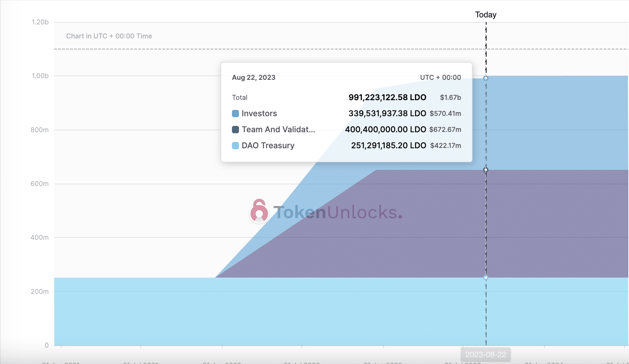Click the 800m y-axis label
This screenshot has width=629, height=364.
point(39,130)
